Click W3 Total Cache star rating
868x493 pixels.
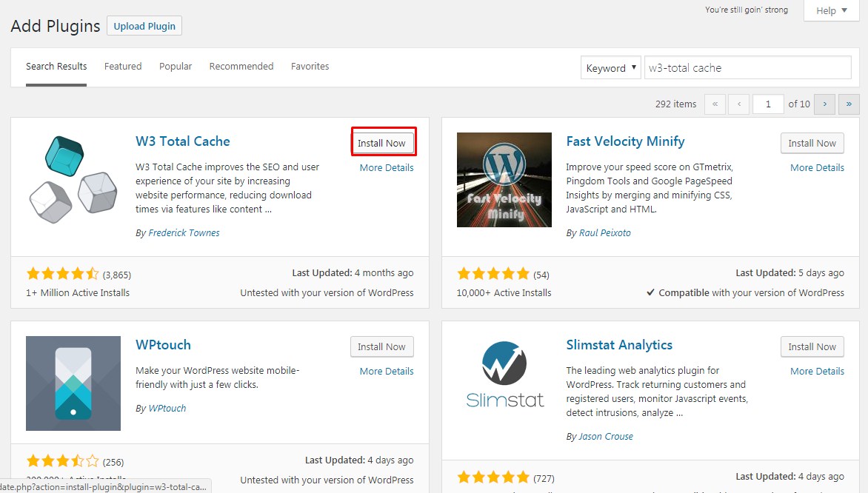point(62,274)
